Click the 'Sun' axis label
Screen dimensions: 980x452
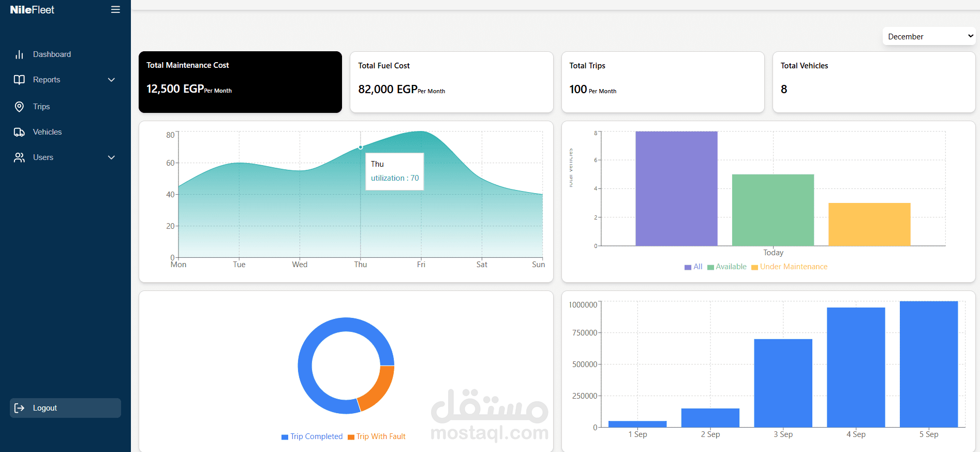pyautogui.click(x=538, y=265)
